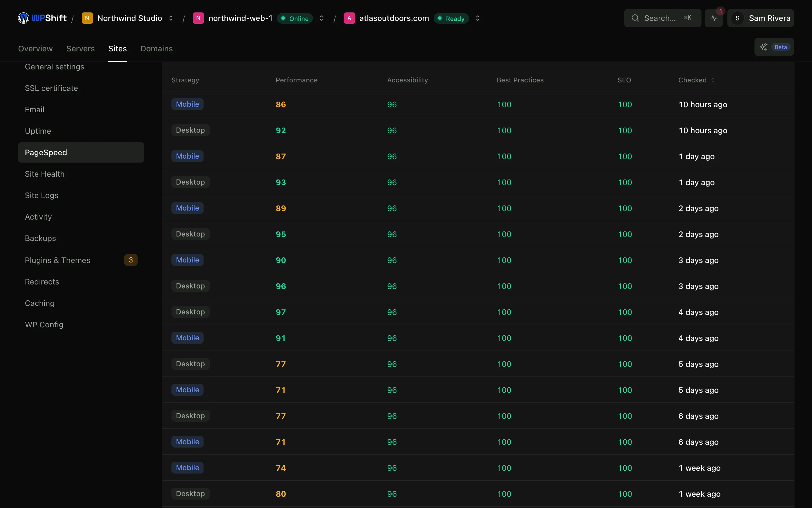Click Mobile tag in performance 74 row

pyautogui.click(x=187, y=468)
